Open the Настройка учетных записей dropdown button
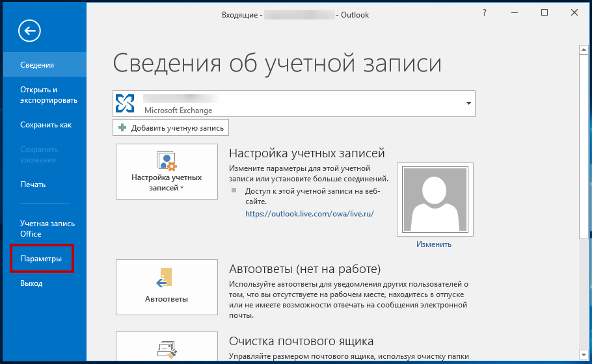The height and width of the screenshot is (364, 592). coord(167,172)
